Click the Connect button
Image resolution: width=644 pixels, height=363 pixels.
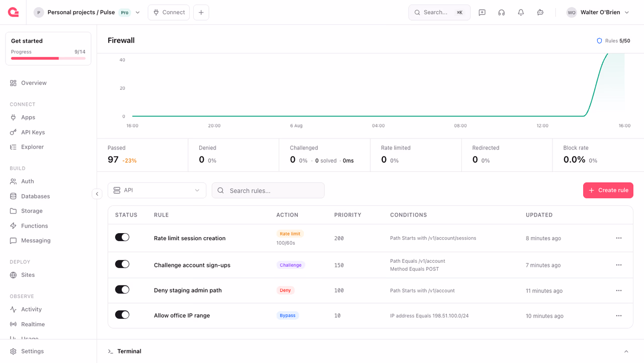169,13
